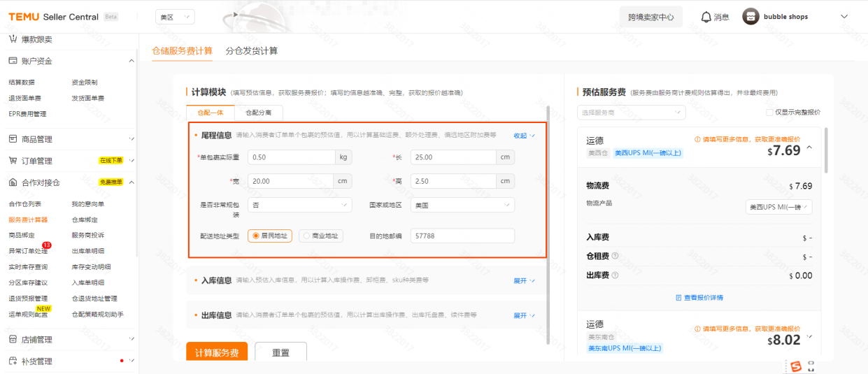Open the 查看报价详情 link

coord(699,298)
